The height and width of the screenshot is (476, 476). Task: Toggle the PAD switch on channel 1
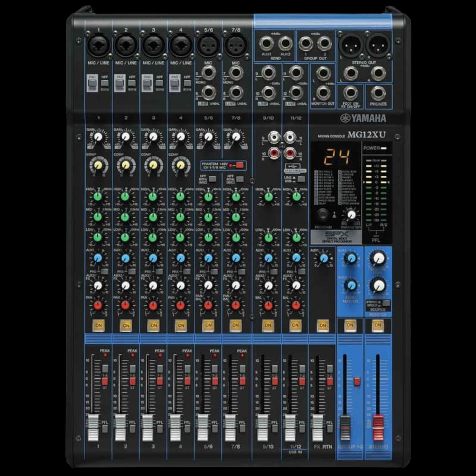92,83
